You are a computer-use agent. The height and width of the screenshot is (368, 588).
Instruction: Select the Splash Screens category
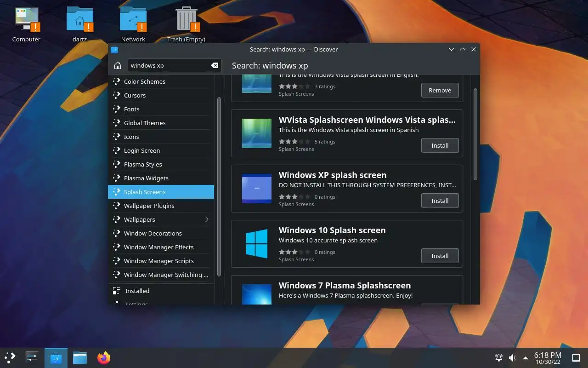point(161,192)
